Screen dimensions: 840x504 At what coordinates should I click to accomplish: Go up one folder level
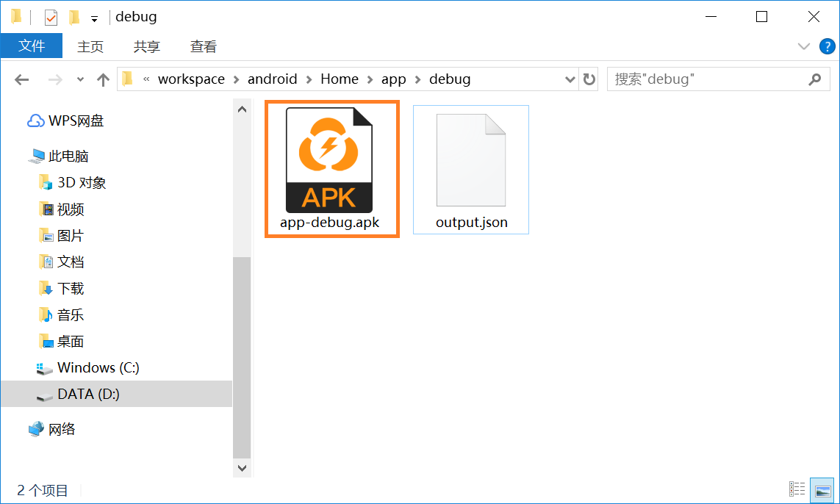pyautogui.click(x=103, y=80)
